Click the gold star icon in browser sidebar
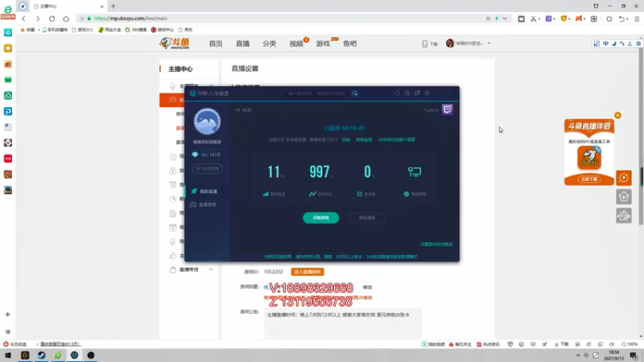This screenshot has height=362, width=644. 8,48
